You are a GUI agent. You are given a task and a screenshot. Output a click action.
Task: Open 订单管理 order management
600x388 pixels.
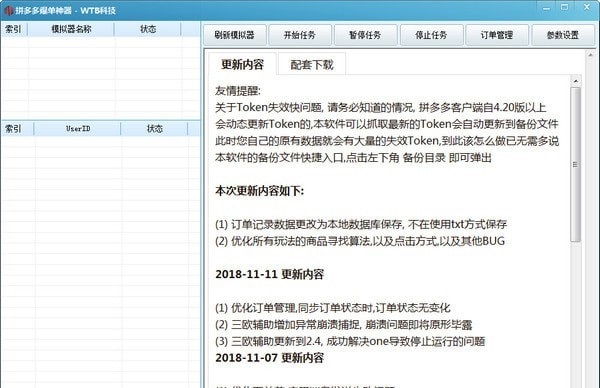[x=497, y=35]
